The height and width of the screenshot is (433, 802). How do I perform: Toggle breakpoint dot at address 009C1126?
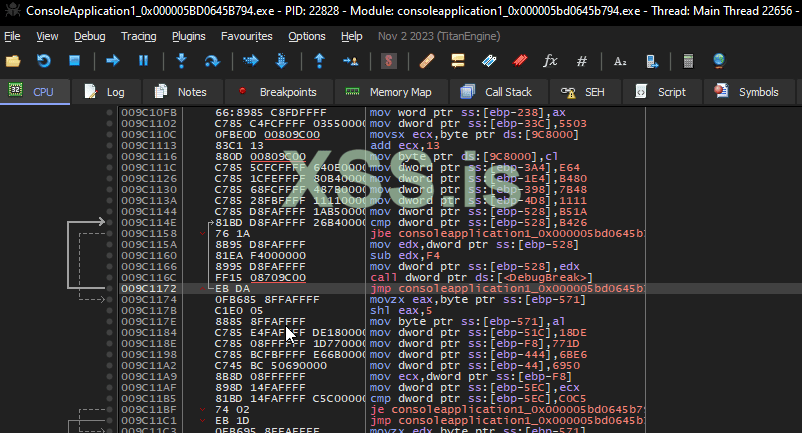click(x=109, y=178)
